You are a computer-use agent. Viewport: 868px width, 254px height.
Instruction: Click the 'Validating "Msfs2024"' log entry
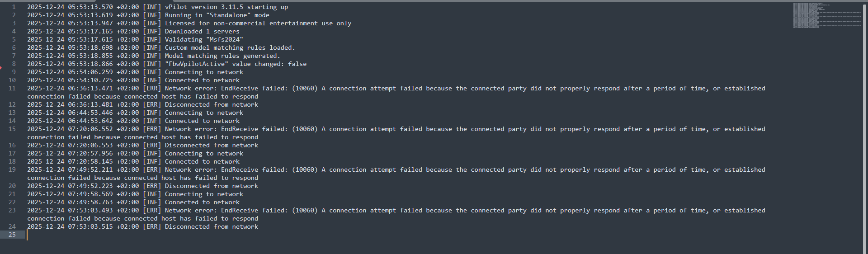coord(204,40)
